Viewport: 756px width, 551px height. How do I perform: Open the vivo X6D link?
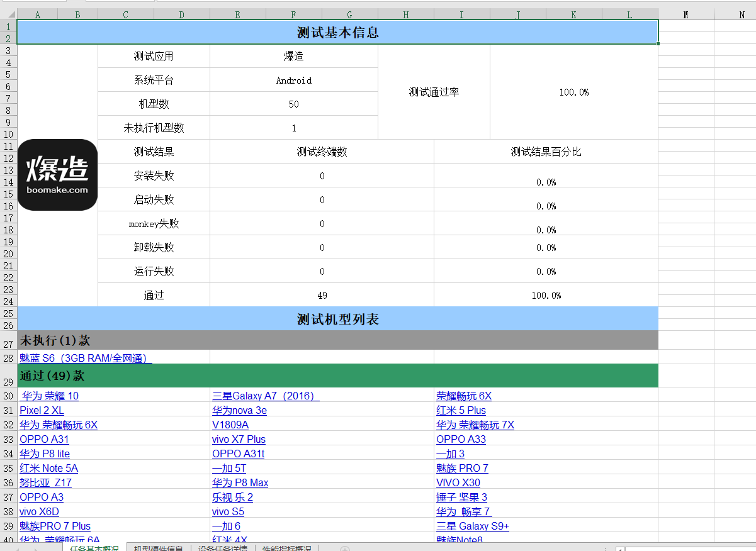(x=39, y=511)
